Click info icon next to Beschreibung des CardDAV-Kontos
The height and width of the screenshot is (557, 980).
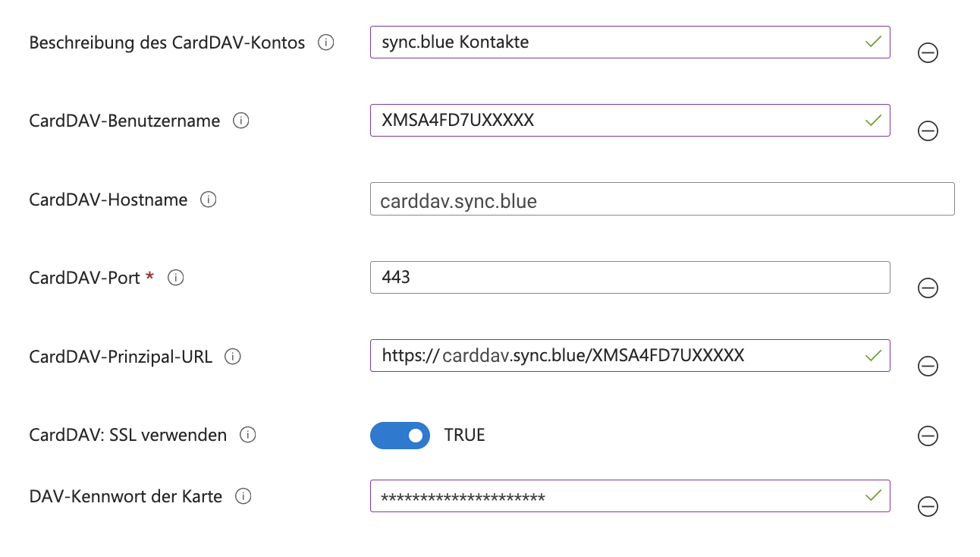click(325, 42)
